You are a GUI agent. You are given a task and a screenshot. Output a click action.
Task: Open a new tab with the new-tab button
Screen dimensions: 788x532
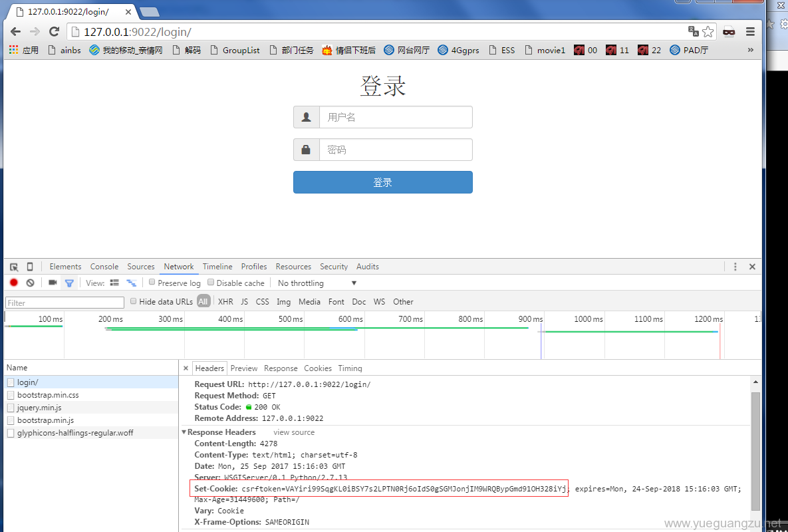pos(149,11)
